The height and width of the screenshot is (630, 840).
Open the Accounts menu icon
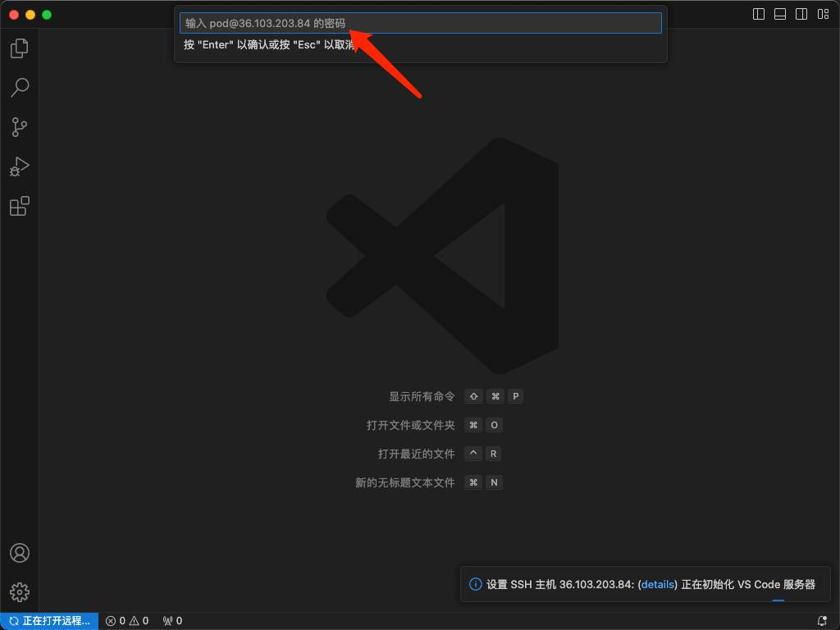[x=20, y=552]
